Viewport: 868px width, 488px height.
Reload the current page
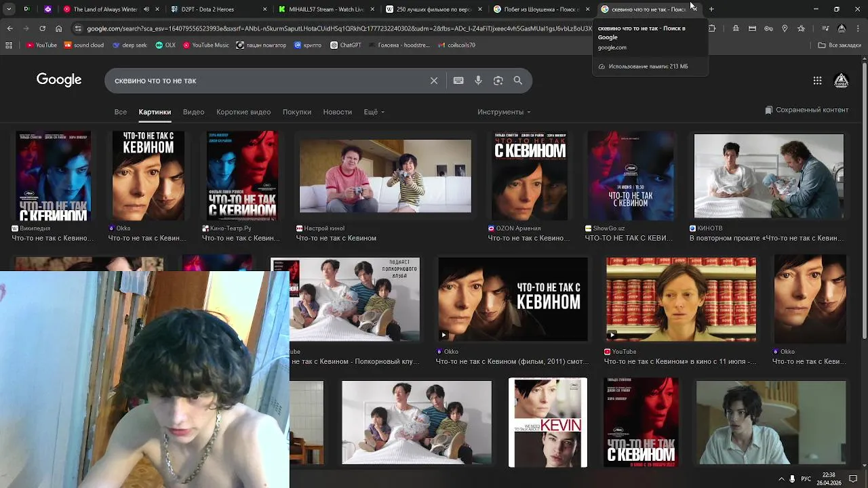click(x=42, y=28)
